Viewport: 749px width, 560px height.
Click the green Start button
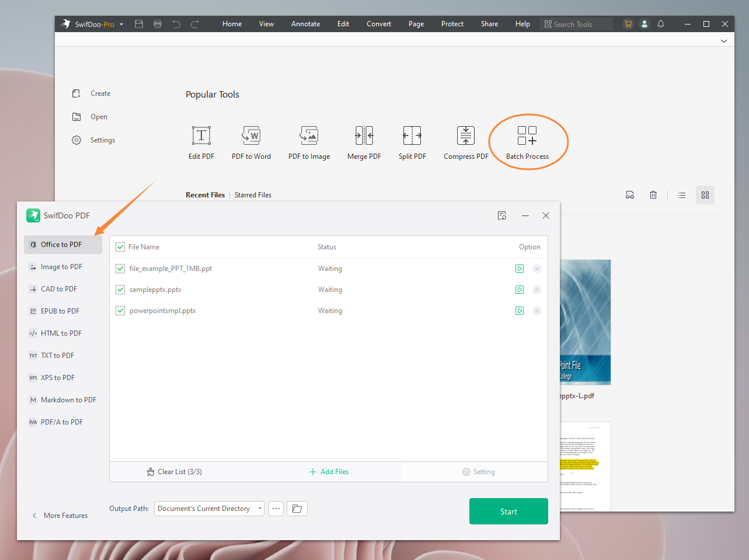click(508, 511)
